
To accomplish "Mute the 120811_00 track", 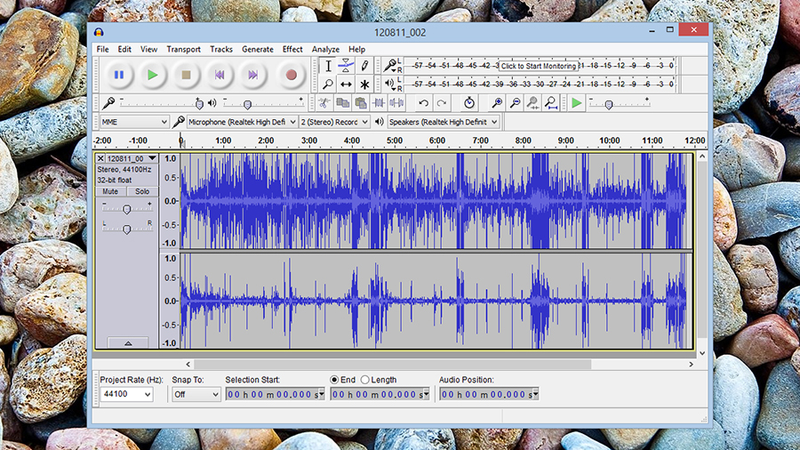I will click(x=110, y=191).
